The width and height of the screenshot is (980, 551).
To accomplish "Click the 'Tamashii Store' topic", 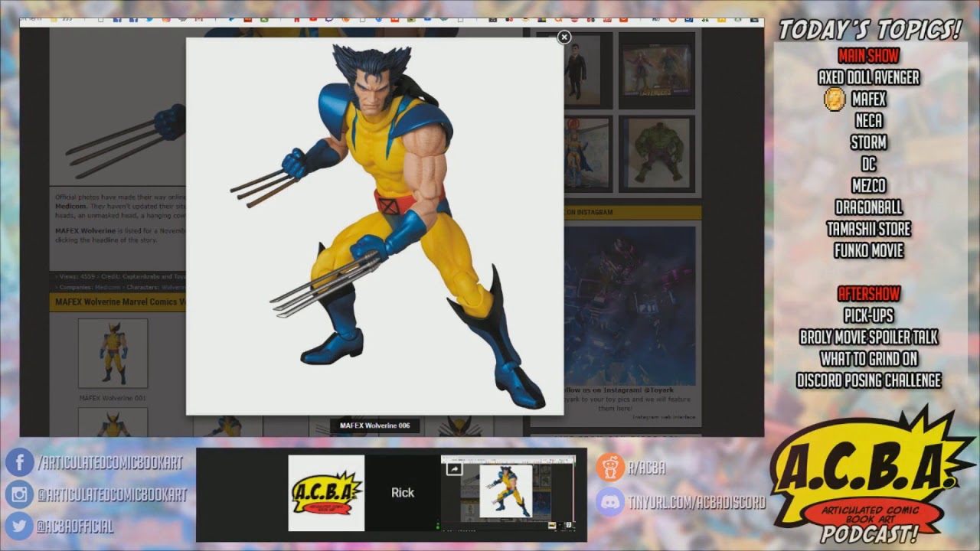I will 868,229.
